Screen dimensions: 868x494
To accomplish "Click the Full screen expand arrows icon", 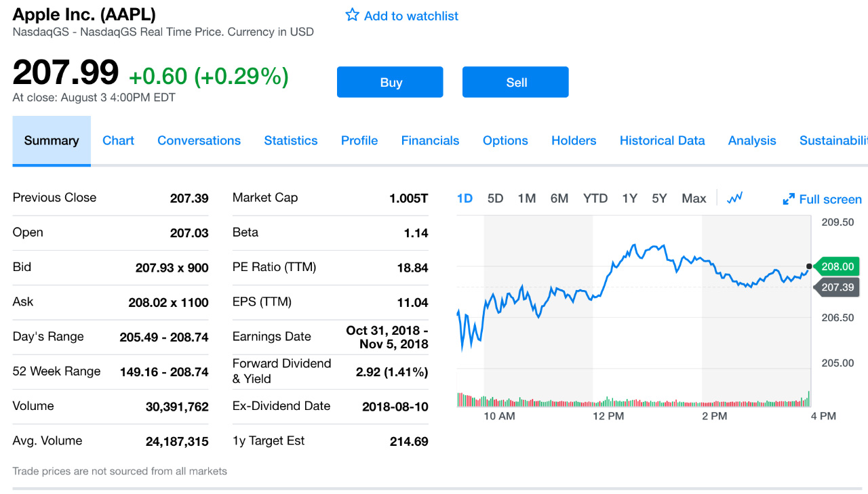I will [789, 199].
